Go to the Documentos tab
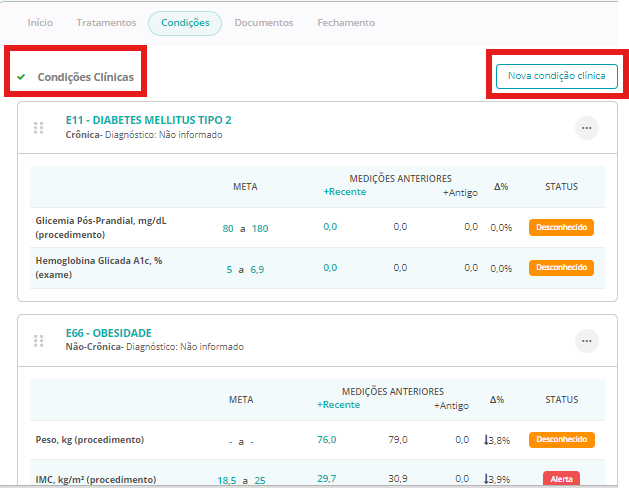Image resolution: width=629 pixels, height=488 pixels. coord(264,23)
